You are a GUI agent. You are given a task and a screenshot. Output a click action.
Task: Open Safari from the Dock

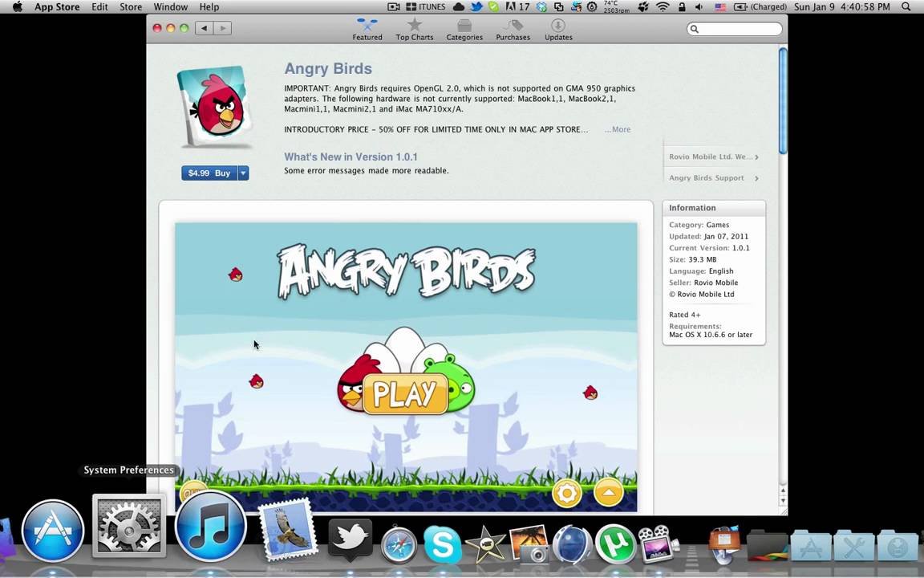[399, 545]
